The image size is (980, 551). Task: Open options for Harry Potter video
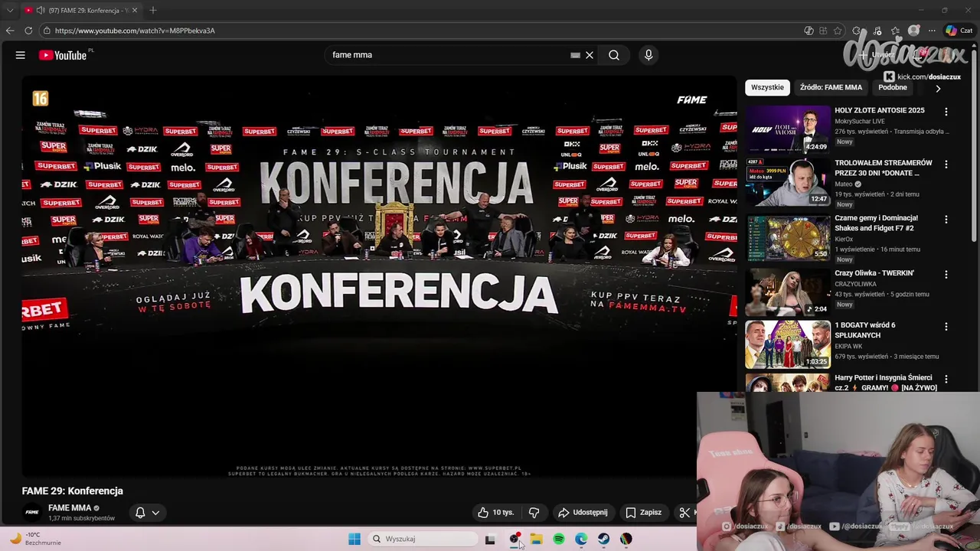[x=946, y=379]
